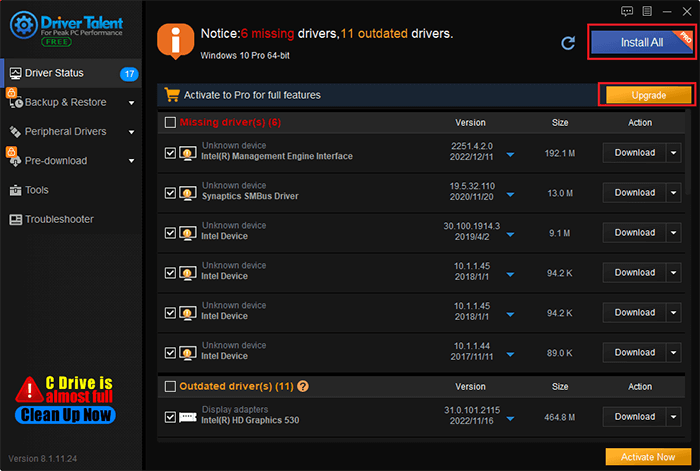Uncheck Synaptics SMBus Driver checkbox
Image resolution: width=700 pixels, height=471 pixels.
tap(170, 193)
